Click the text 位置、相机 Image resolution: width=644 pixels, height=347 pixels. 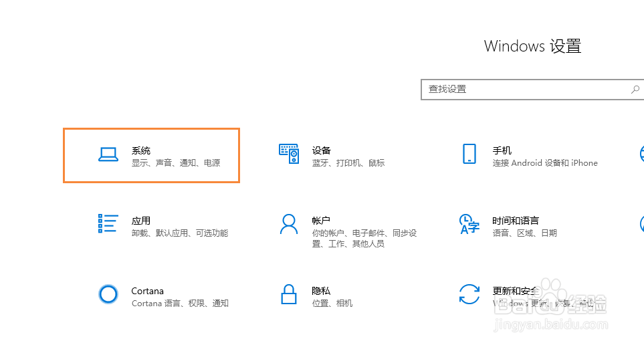[x=332, y=304]
